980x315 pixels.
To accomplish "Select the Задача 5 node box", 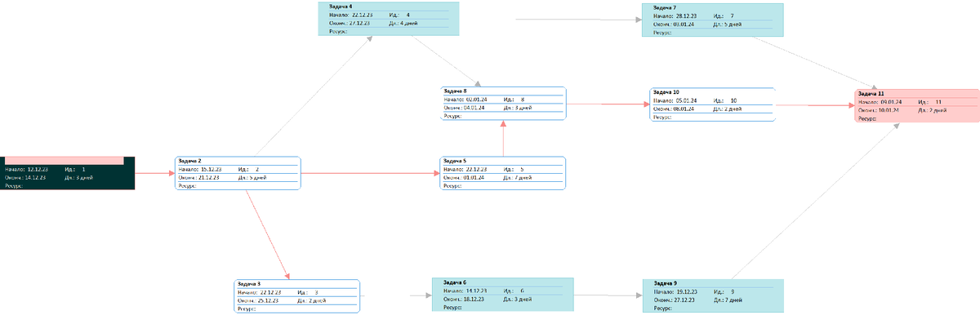I will pyautogui.click(x=503, y=173).
